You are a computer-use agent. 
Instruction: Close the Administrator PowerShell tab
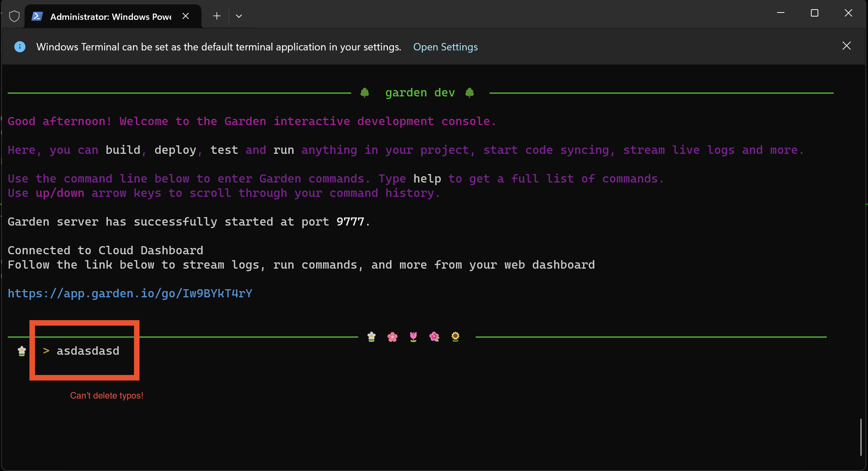coord(186,16)
